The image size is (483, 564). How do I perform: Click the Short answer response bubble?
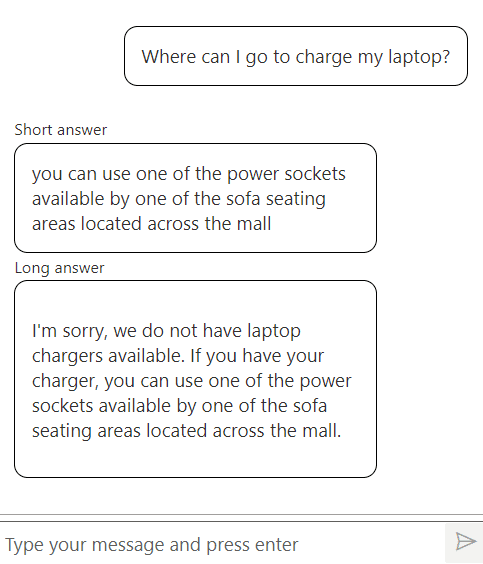pos(195,198)
